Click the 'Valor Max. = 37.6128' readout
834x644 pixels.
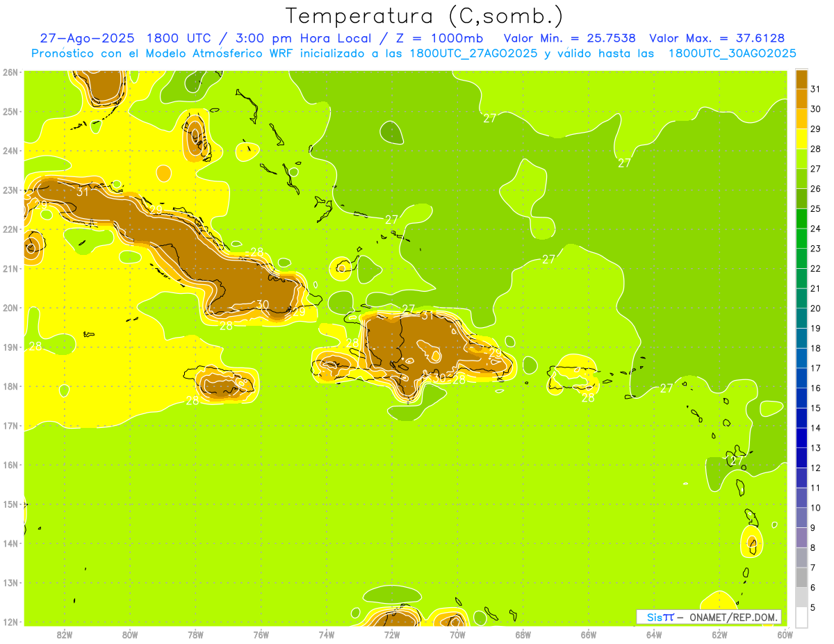coord(717,38)
